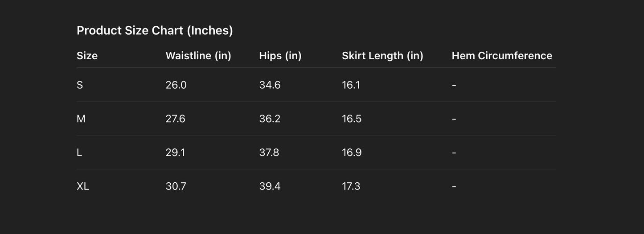
Task: Click the 16.1 skirt length value
Action: 351,85
